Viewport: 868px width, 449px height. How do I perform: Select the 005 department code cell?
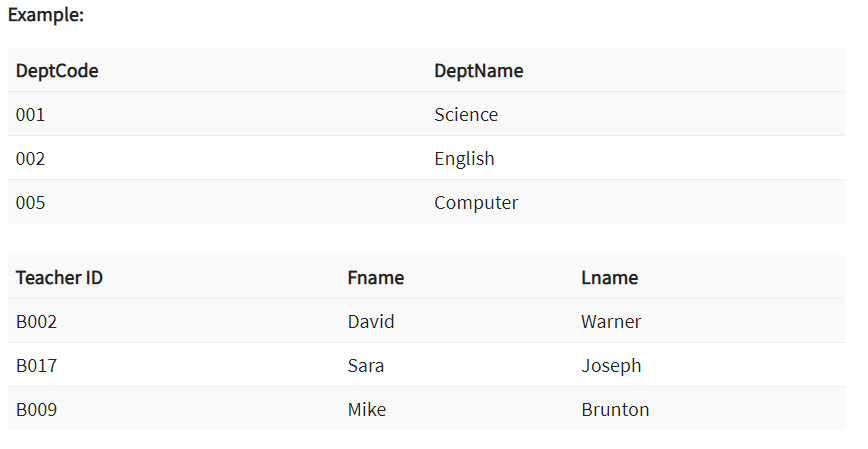tap(31, 203)
